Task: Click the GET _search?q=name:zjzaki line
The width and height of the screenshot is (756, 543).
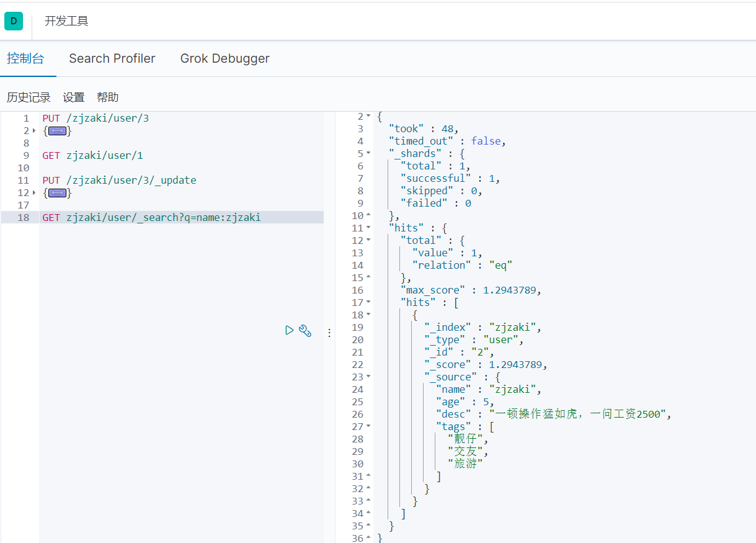Action: (x=151, y=217)
